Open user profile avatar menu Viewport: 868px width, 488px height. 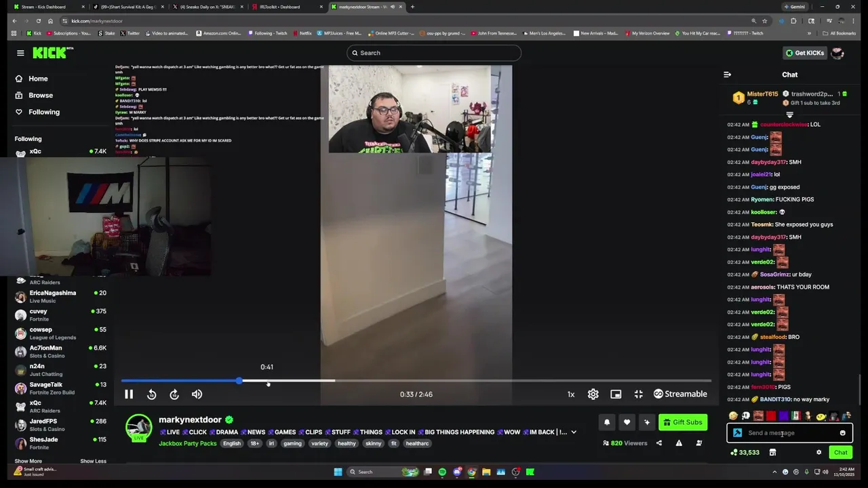837,53
